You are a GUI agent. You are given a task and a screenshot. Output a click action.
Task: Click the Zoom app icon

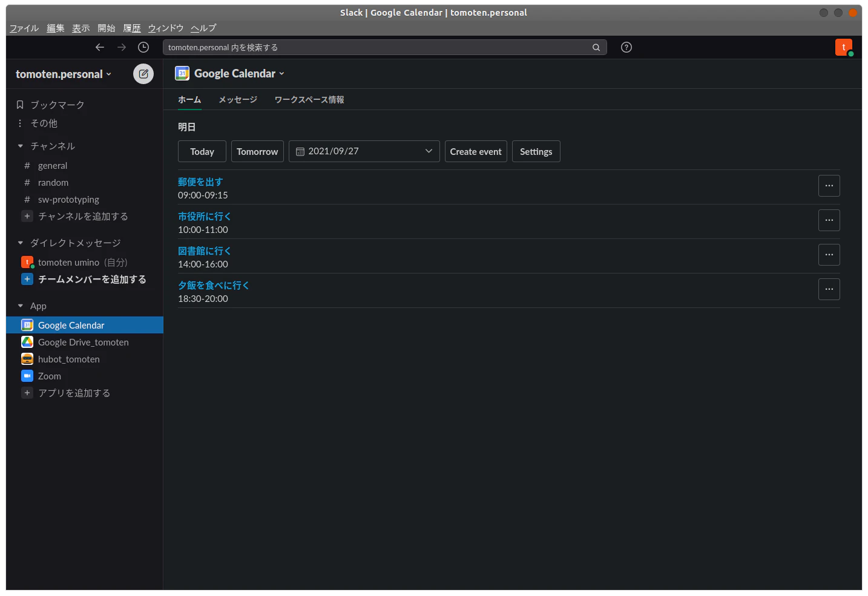coord(27,376)
